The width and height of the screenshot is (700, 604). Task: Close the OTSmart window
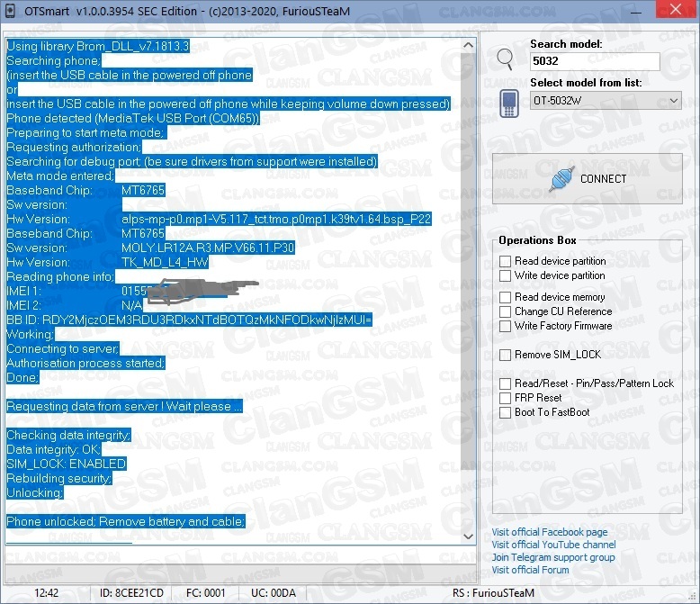(676, 9)
